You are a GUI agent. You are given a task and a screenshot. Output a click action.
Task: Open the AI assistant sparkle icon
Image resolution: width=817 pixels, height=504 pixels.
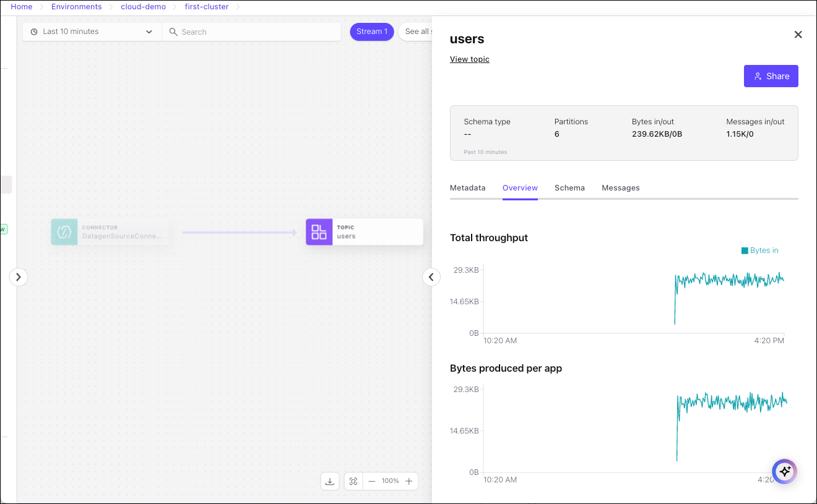(784, 471)
